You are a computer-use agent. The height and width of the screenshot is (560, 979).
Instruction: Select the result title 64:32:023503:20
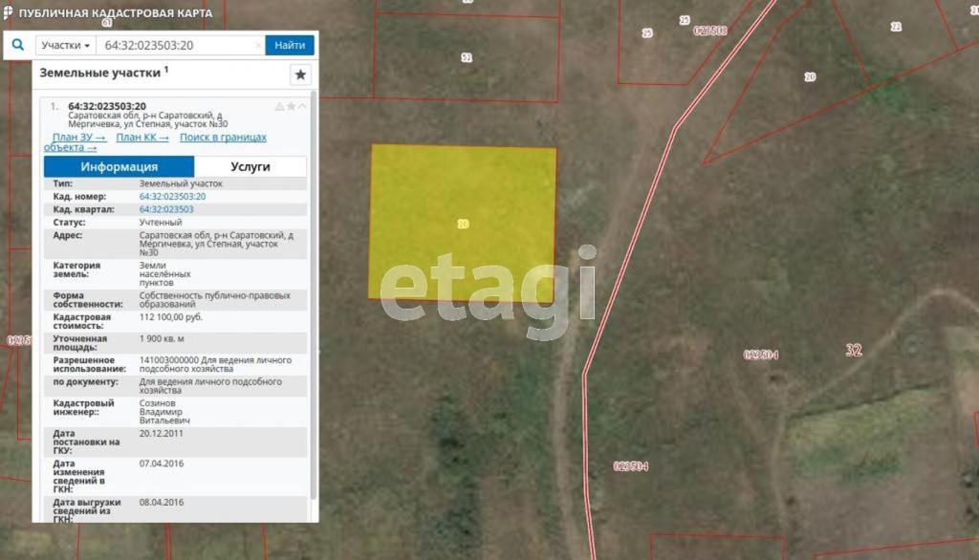pyautogui.click(x=107, y=106)
